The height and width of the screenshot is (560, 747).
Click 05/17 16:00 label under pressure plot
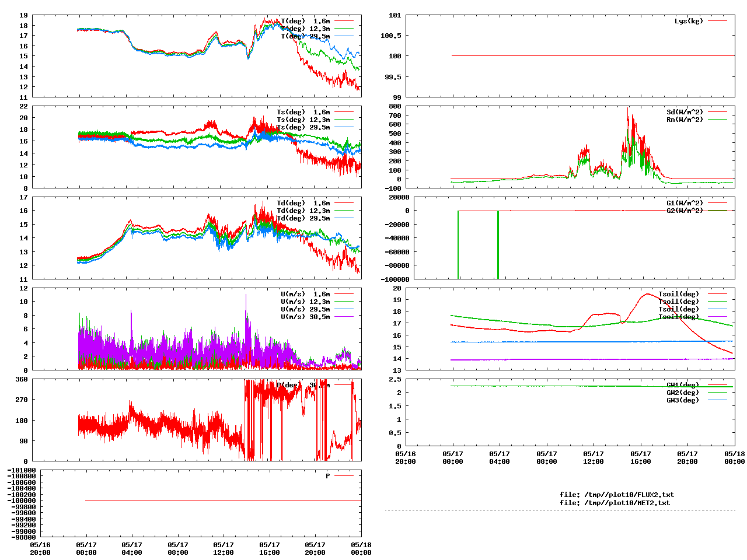click(x=270, y=548)
